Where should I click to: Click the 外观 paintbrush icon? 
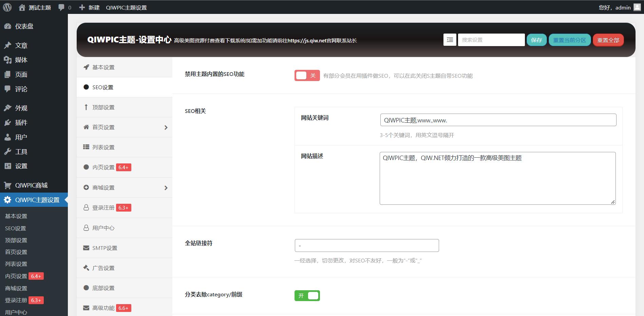(x=7, y=108)
